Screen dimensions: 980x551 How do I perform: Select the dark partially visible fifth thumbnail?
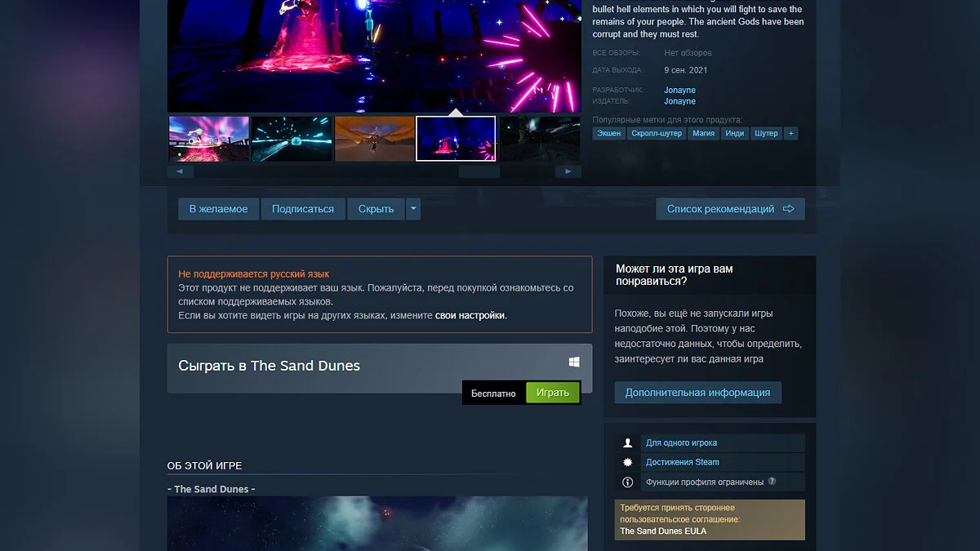[540, 139]
